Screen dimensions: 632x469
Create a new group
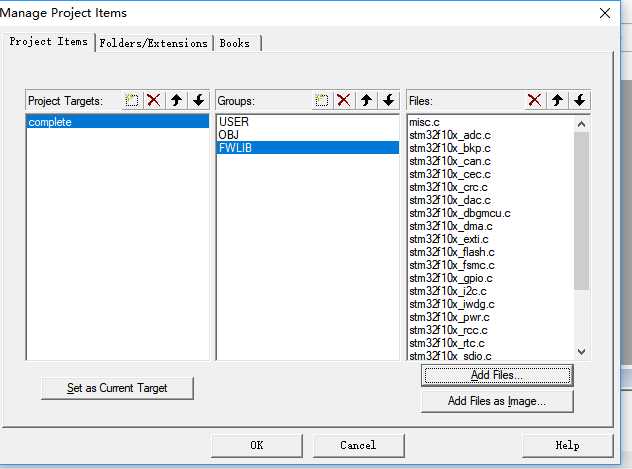pos(322,100)
